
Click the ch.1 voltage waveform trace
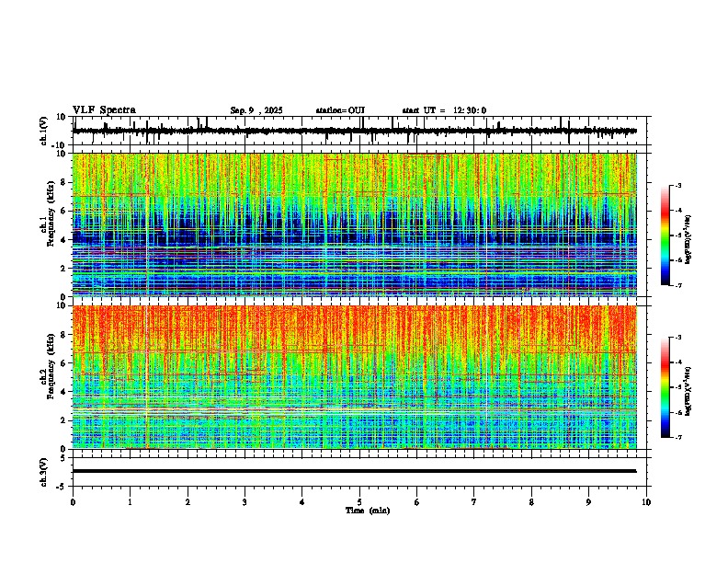tap(354, 131)
